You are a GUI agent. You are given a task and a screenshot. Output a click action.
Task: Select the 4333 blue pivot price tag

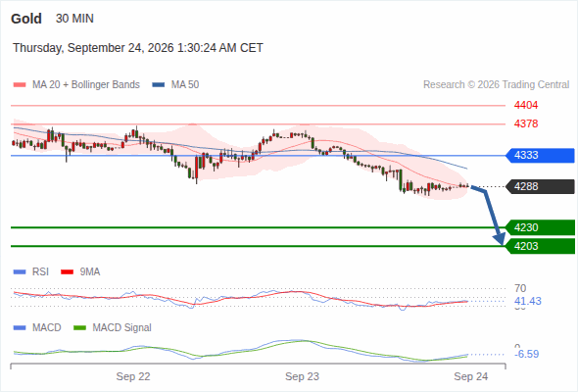[x=540, y=155]
